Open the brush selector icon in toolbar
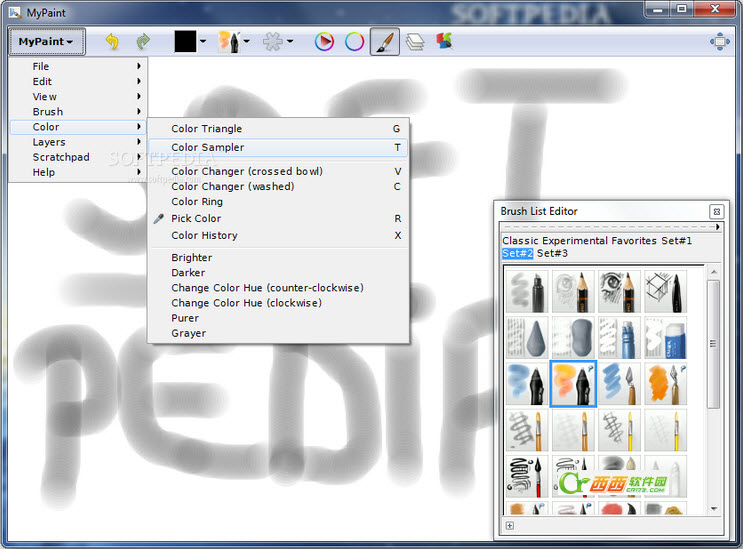The height and width of the screenshot is (549, 743). click(x=229, y=42)
